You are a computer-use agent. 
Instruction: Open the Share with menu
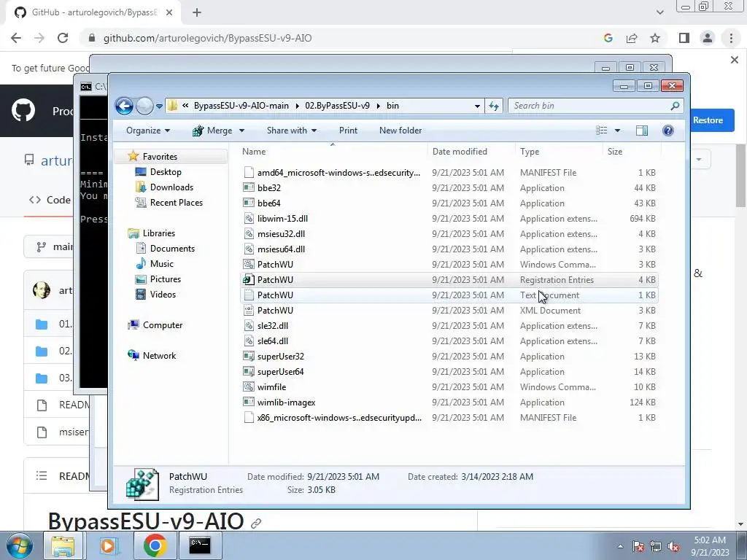292,131
